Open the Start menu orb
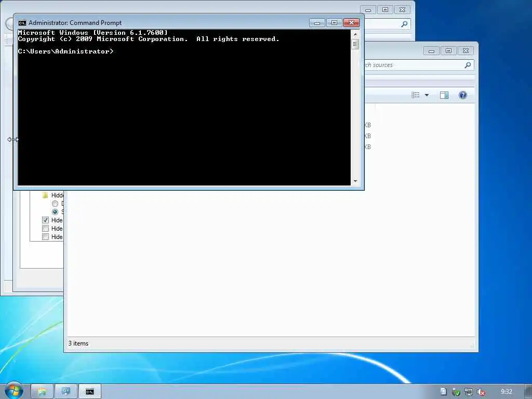532x399 pixels. click(x=14, y=390)
